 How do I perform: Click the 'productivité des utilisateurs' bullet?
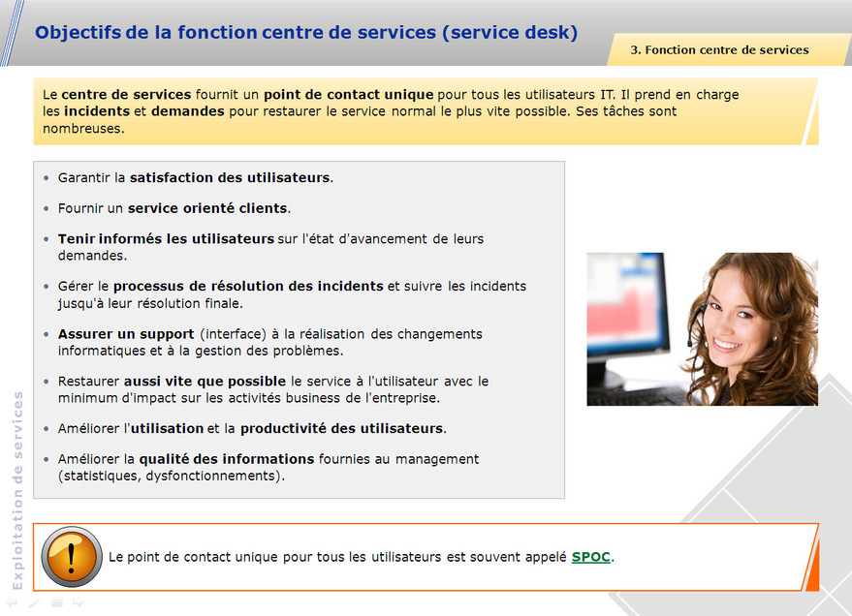pos(341,428)
